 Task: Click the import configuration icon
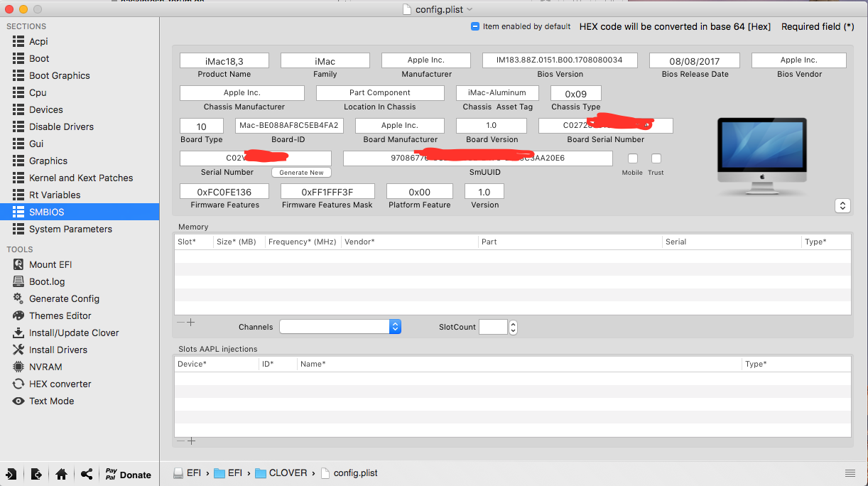click(11, 474)
